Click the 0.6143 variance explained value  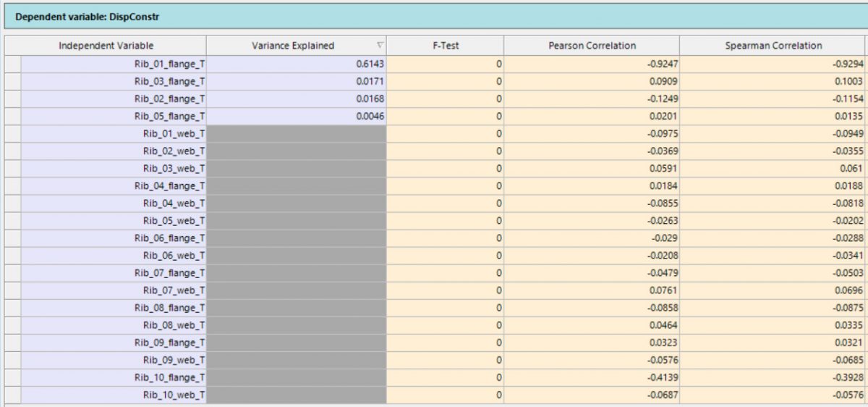point(296,64)
